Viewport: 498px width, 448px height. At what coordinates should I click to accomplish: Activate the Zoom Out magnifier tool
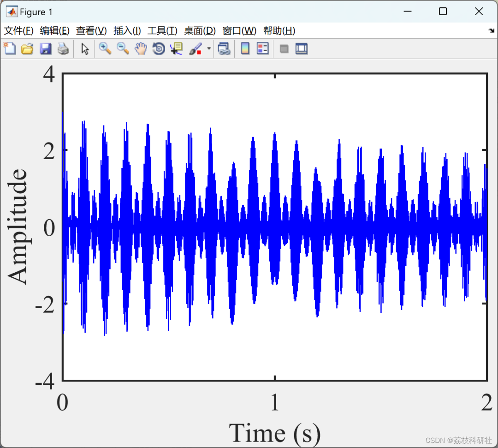point(123,48)
